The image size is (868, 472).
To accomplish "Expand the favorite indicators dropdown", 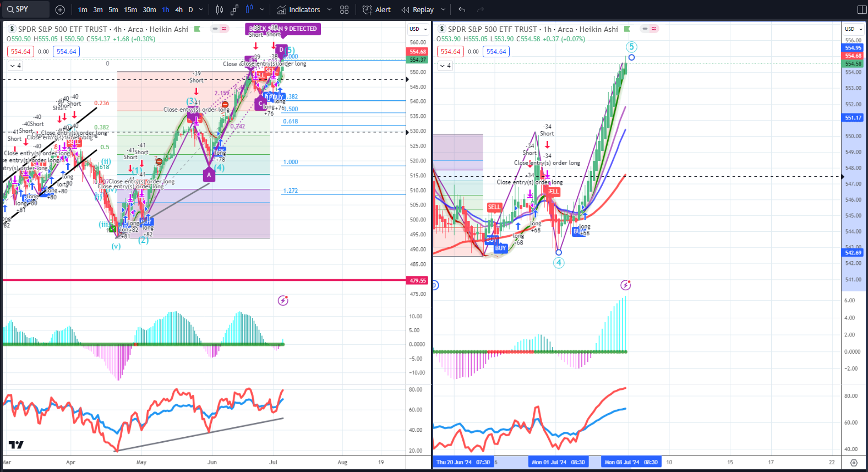I will tap(330, 10).
